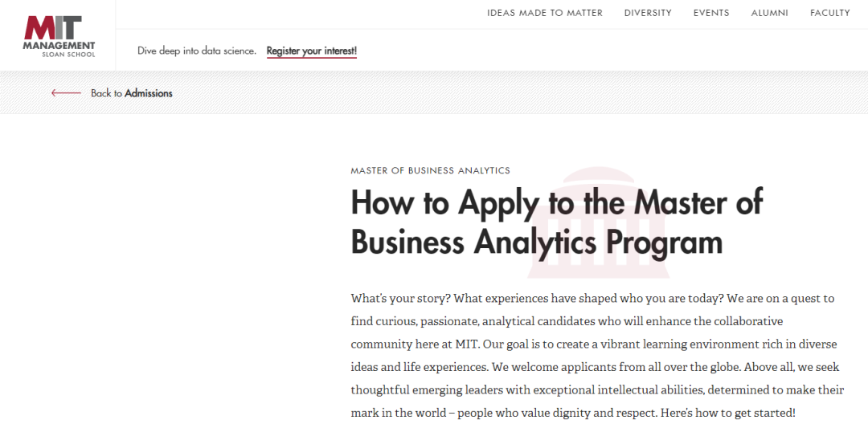
Task: Click the SLOAN SCHOOL text under the logo
Action: 68,55
